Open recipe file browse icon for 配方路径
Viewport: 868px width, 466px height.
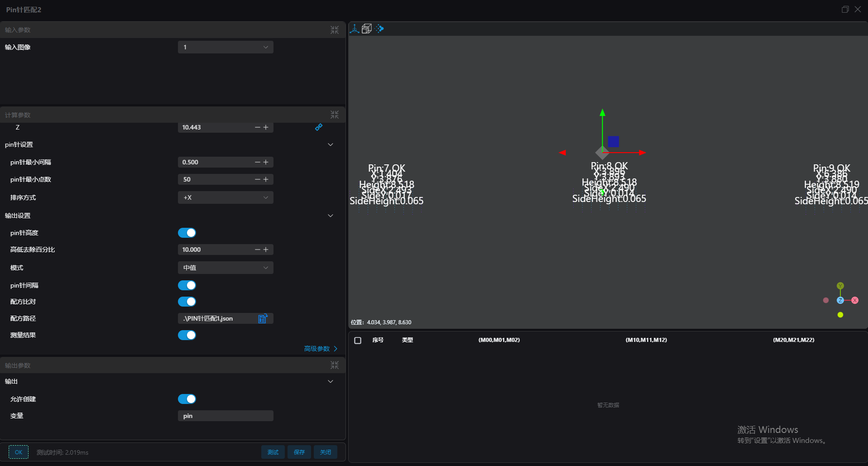[x=263, y=318]
